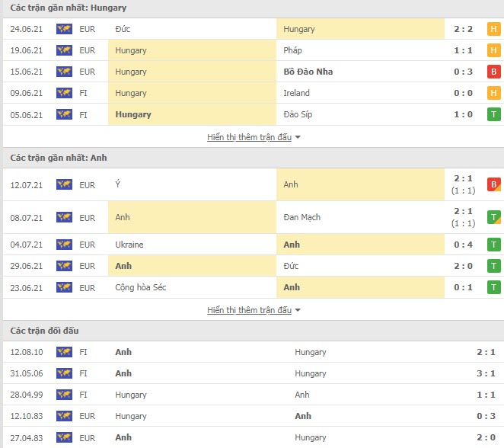This screenshot has width=504, height=448.
Task: Click Hungary in the 28.04.99 head-to-head row
Action: point(131,395)
